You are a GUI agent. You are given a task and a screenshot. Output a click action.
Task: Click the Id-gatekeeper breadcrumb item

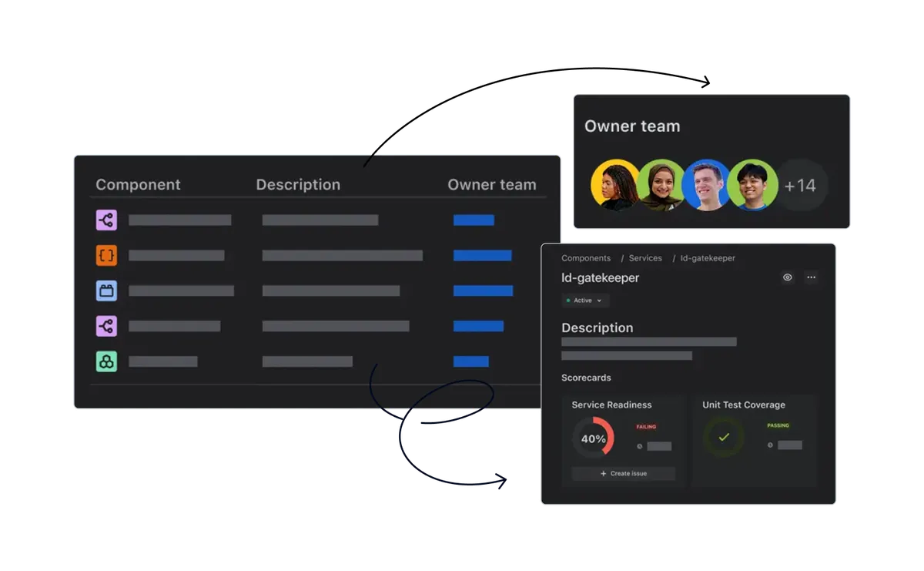point(708,258)
